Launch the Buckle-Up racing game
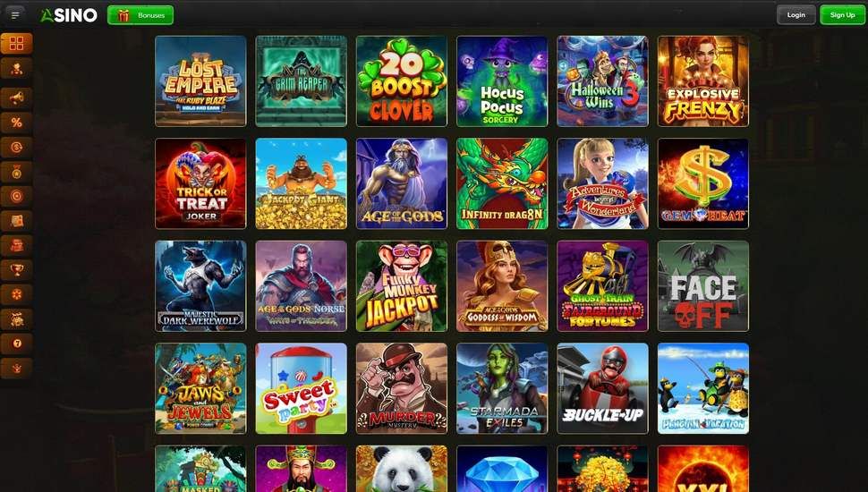This screenshot has width=868, height=492. (602, 388)
